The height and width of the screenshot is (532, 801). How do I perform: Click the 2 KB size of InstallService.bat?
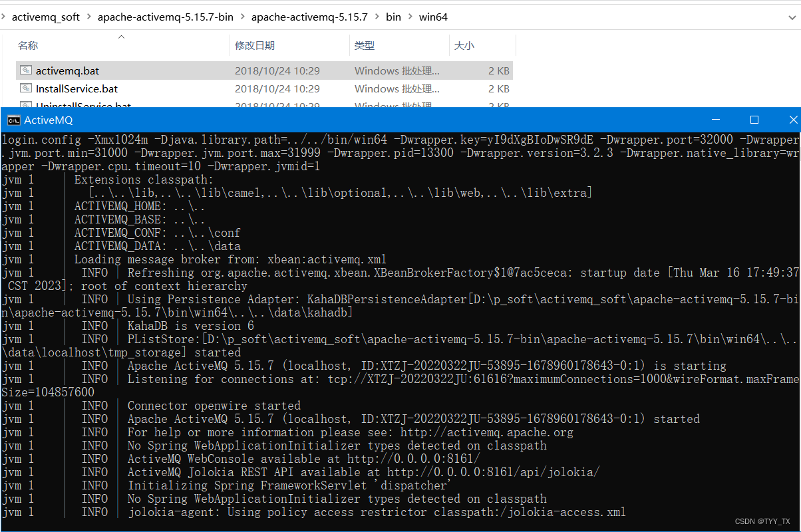[499, 88]
